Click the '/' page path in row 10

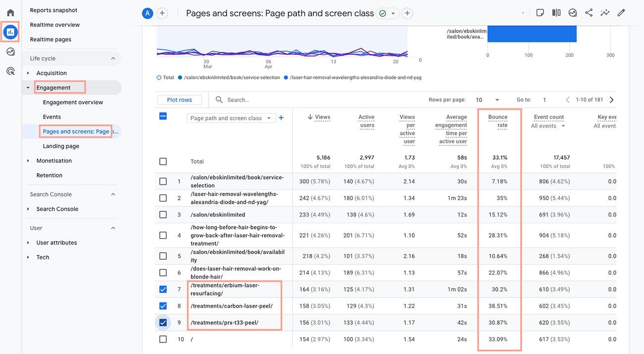(x=192, y=339)
